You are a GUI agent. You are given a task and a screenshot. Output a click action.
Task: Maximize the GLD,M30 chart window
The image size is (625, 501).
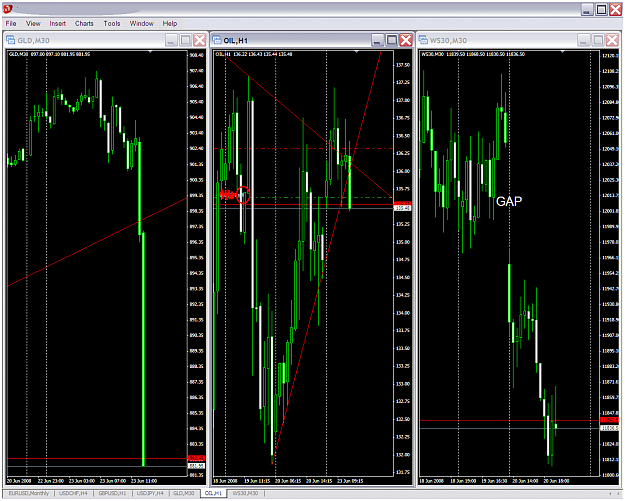coord(185,40)
